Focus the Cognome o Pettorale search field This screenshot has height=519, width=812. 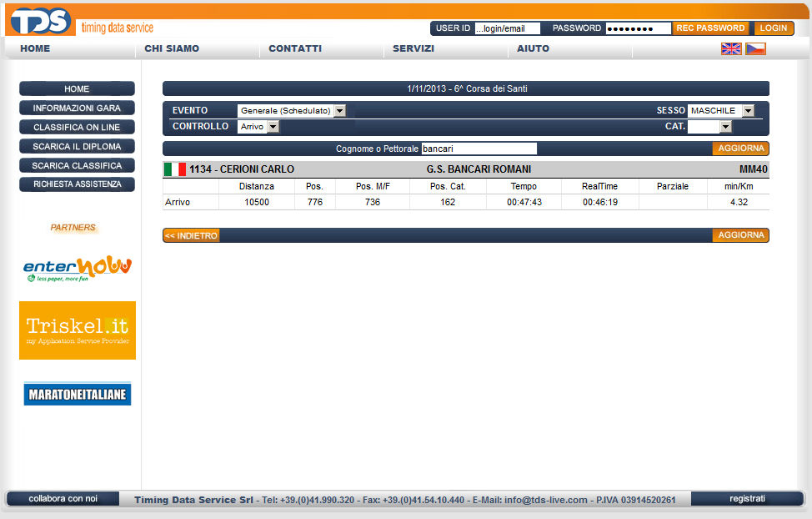click(479, 149)
